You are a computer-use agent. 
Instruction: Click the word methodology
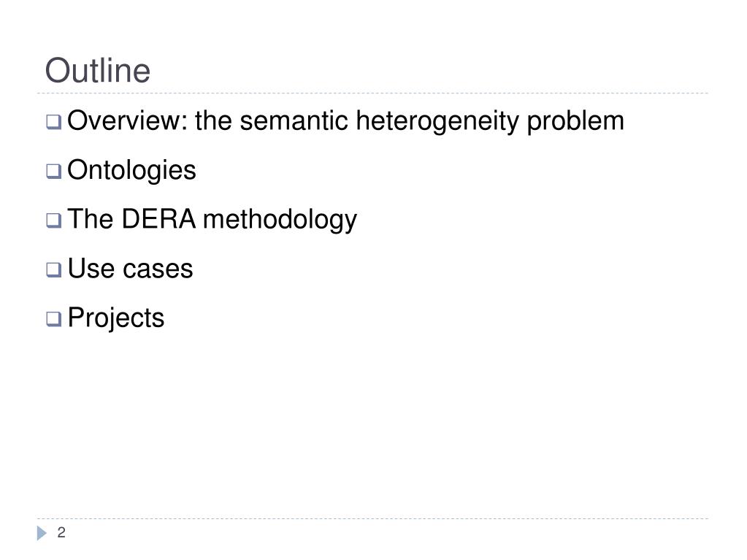click(x=280, y=220)
